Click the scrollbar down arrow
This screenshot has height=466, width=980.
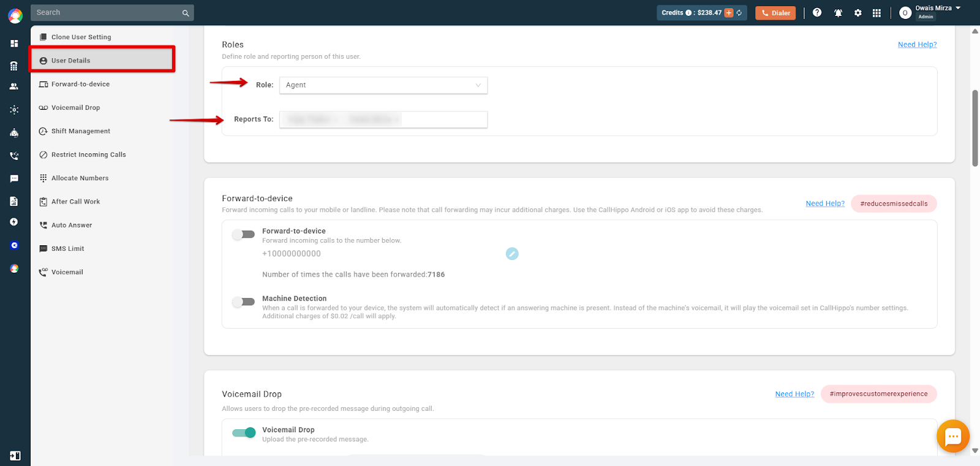pyautogui.click(x=975, y=451)
